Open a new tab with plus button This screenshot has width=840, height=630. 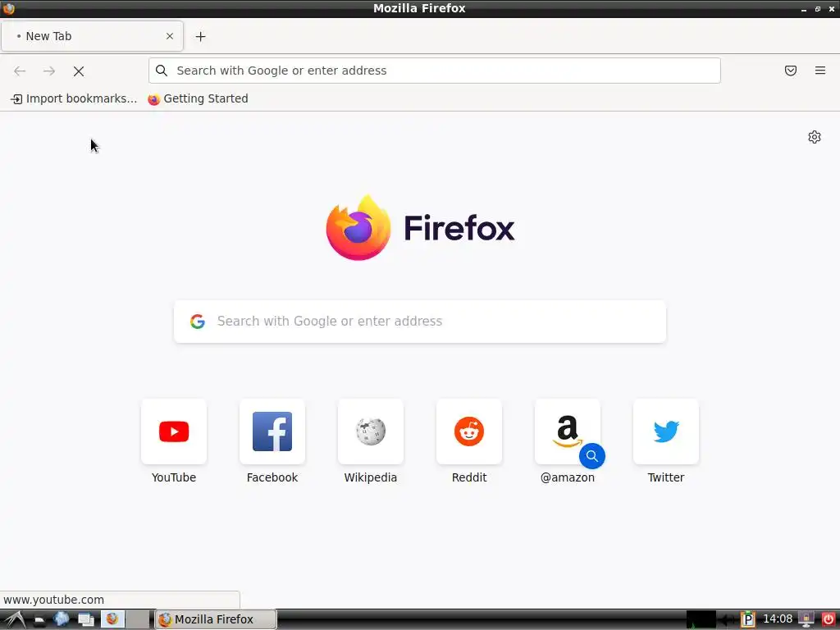(x=200, y=36)
